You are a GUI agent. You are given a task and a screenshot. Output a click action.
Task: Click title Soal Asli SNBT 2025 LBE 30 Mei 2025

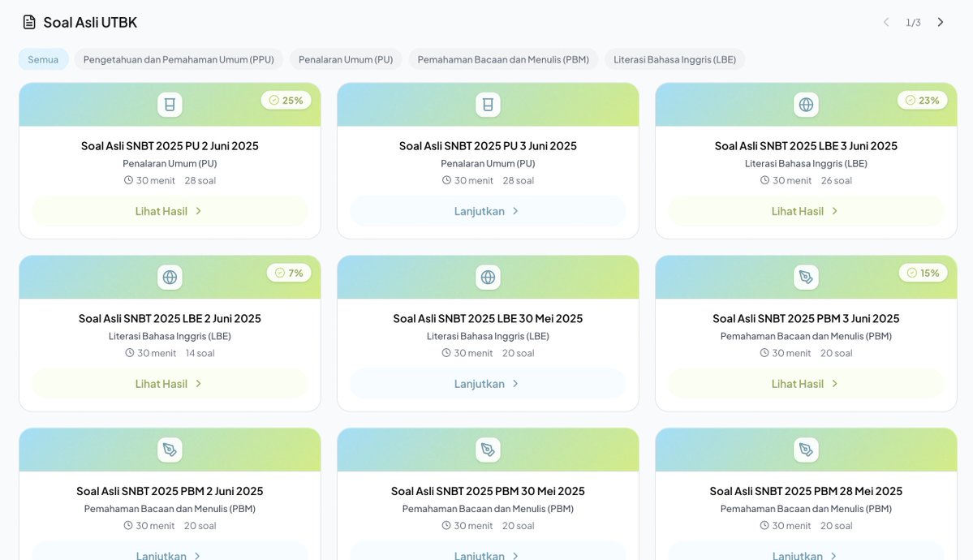(x=488, y=318)
